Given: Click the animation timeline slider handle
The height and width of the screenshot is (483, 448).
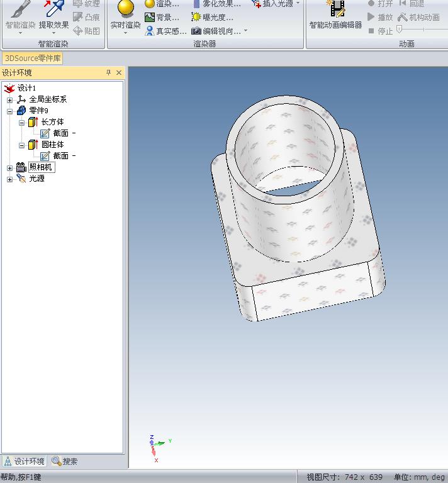Looking at the screenshot, I should pos(399,30).
